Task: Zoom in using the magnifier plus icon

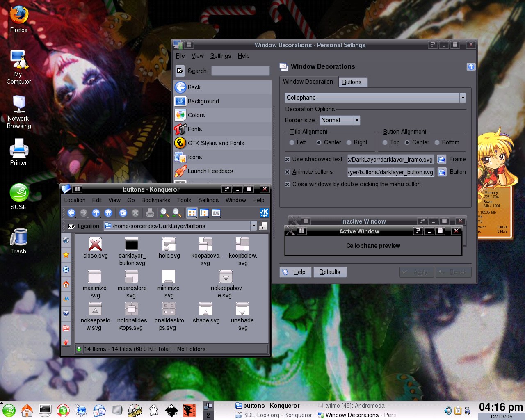Action: click(164, 212)
